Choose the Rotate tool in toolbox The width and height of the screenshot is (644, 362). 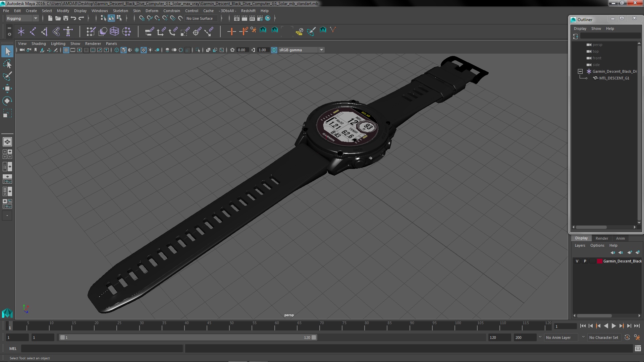7,101
